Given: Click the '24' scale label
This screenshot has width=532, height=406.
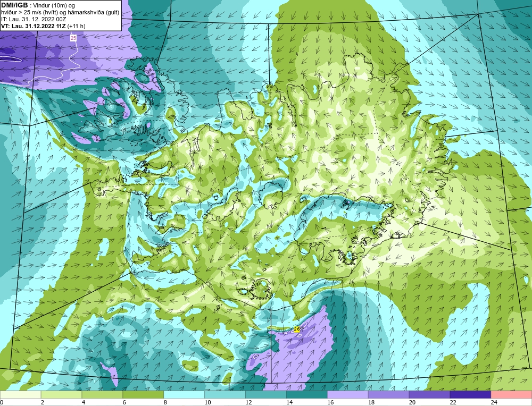Looking at the screenshot, I should point(494,402).
